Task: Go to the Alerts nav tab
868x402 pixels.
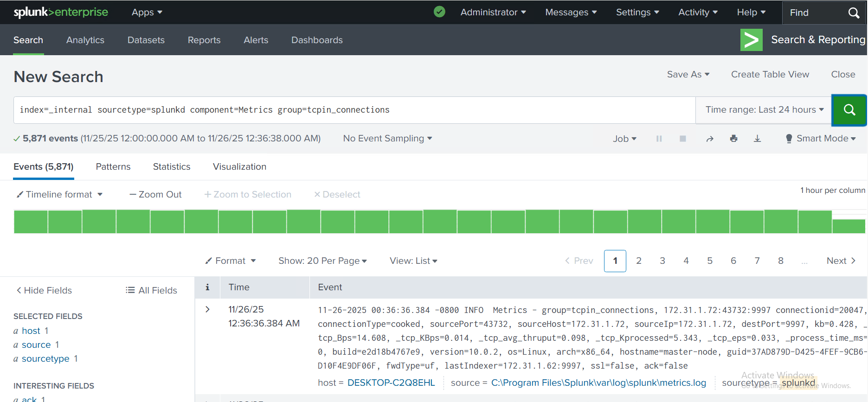Action: coord(256,40)
